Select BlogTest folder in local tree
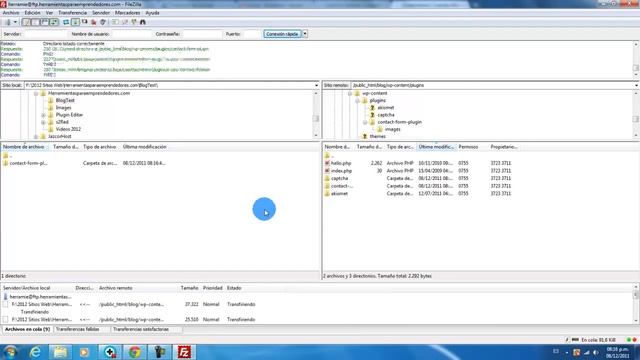 point(65,100)
